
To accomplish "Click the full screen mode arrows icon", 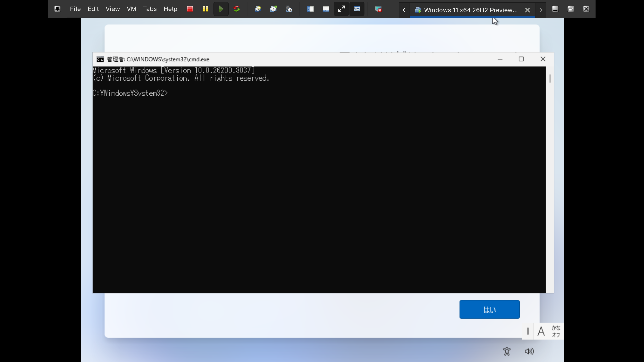I will [341, 9].
